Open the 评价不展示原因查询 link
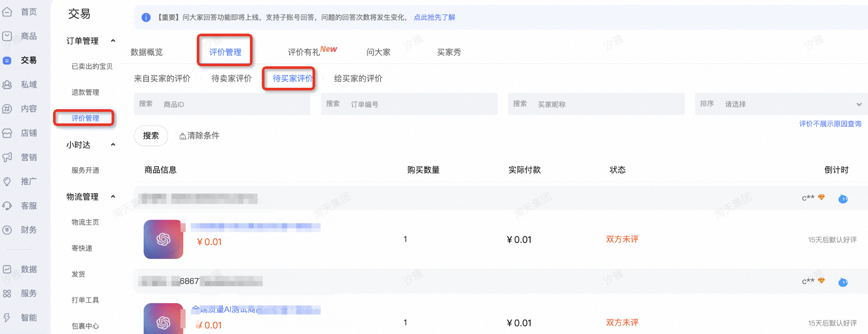The height and width of the screenshot is (334, 868). point(830,124)
